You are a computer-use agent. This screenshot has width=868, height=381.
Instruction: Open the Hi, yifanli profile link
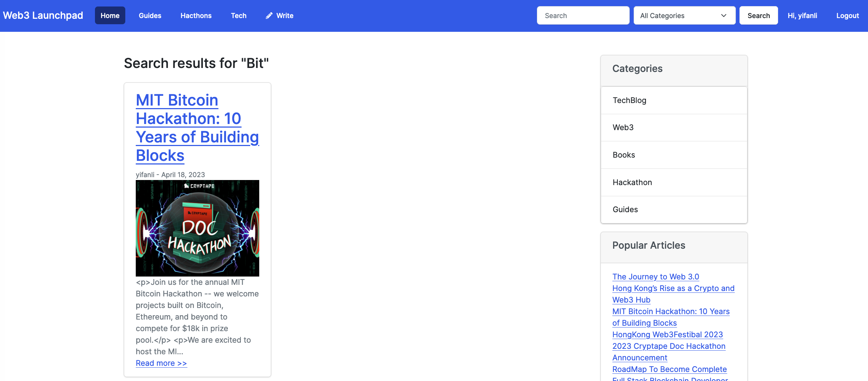(802, 16)
